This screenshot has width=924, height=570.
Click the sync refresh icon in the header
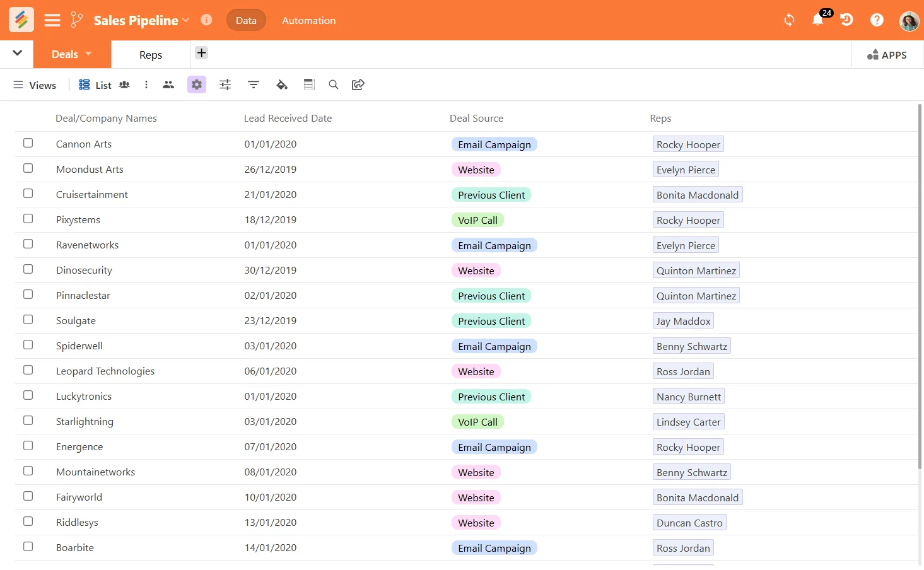coord(788,20)
